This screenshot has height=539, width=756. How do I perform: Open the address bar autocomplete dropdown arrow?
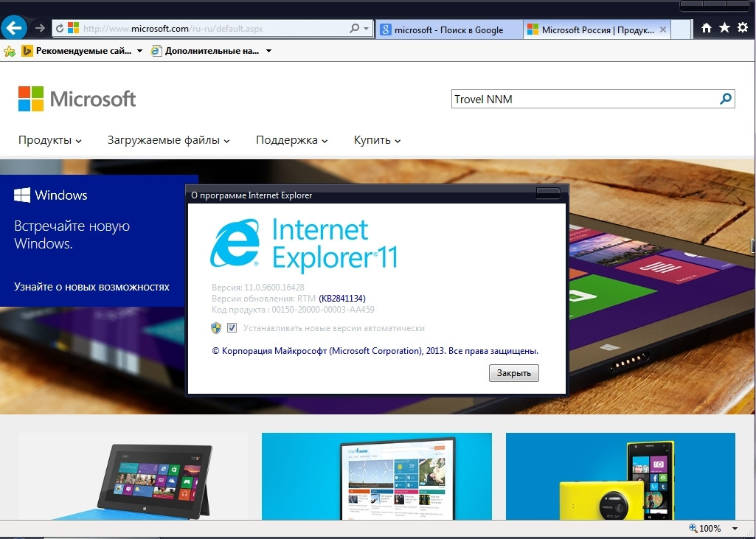[367, 29]
